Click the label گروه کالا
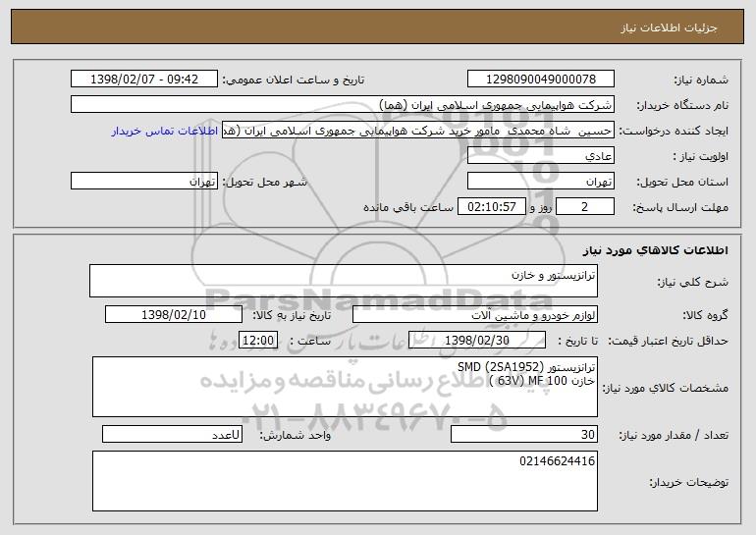This screenshot has width=756, height=535. [x=706, y=316]
